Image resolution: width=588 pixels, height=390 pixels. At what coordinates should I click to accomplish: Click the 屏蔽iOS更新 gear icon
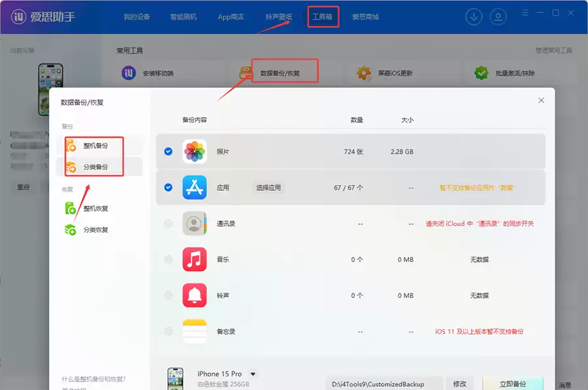point(364,73)
